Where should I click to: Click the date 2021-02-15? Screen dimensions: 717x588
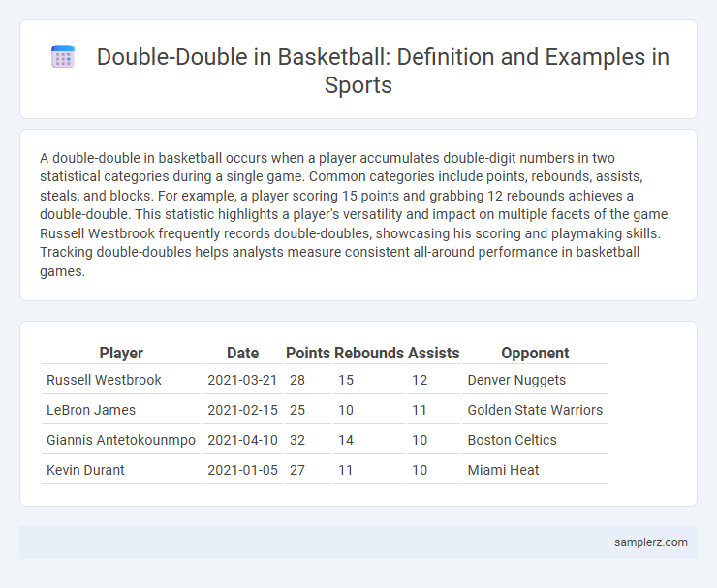point(242,410)
